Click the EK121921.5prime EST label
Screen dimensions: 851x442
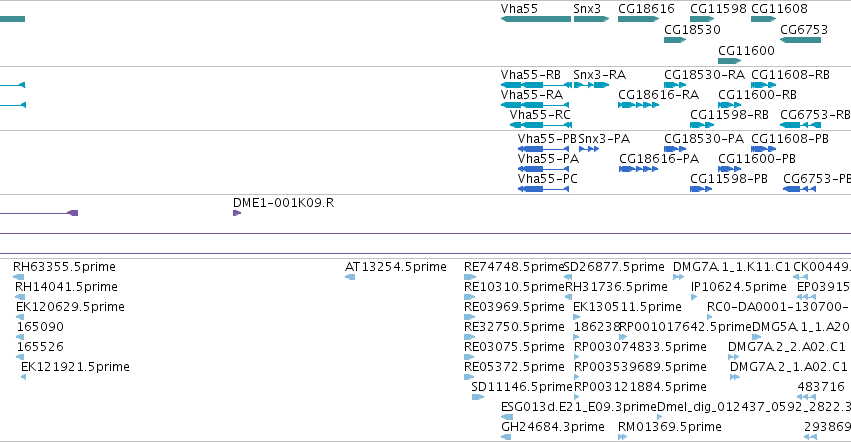click(x=75, y=367)
